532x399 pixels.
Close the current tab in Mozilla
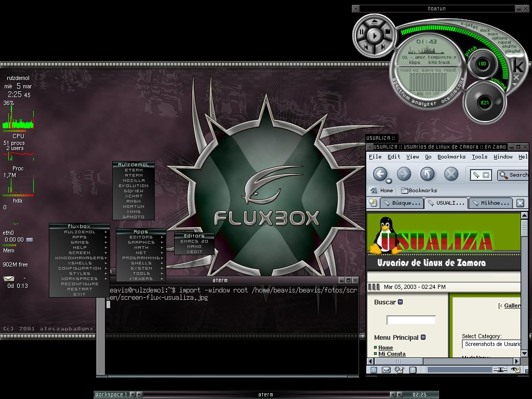coord(520,203)
